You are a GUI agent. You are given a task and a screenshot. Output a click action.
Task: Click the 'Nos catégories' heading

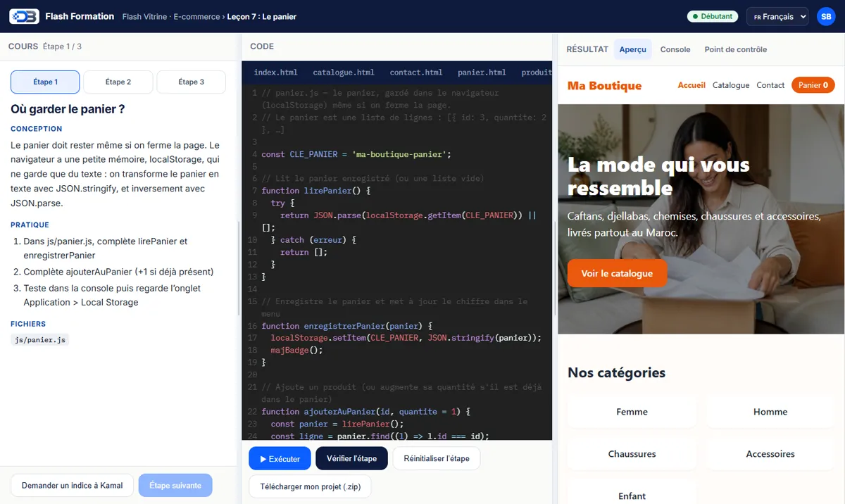point(616,372)
